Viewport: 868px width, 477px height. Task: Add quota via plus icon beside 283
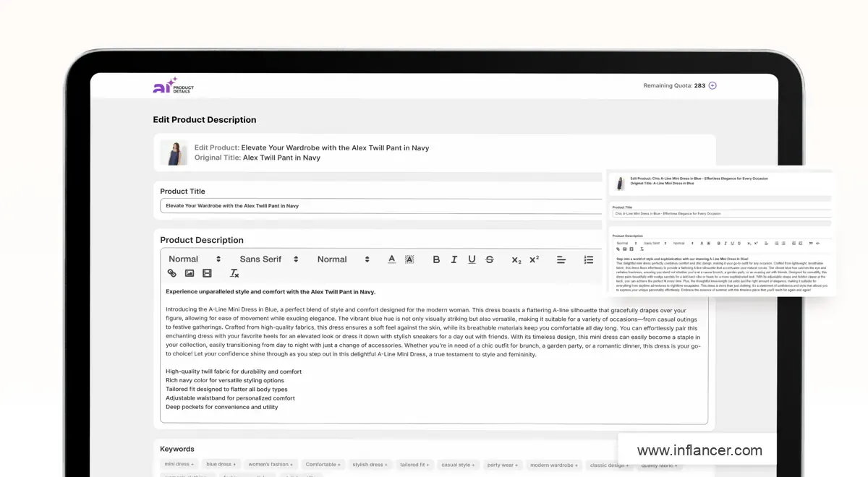click(712, 85)
